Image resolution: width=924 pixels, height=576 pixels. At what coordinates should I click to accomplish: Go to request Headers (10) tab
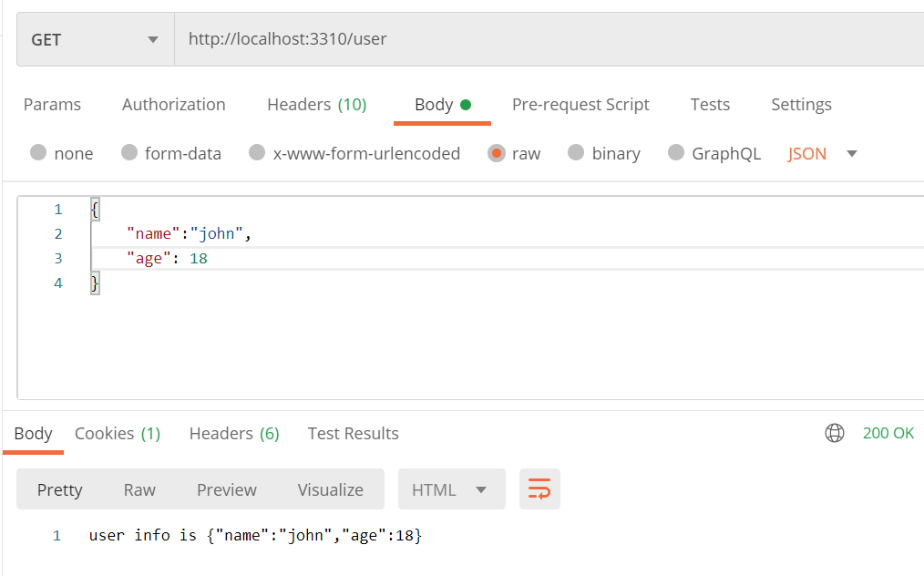[x=316, y=105]
